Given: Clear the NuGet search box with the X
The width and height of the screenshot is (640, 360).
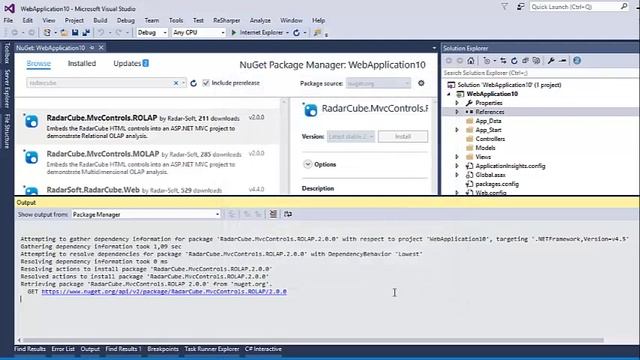Looking at the screenshot, I should [x=176, y=83].
